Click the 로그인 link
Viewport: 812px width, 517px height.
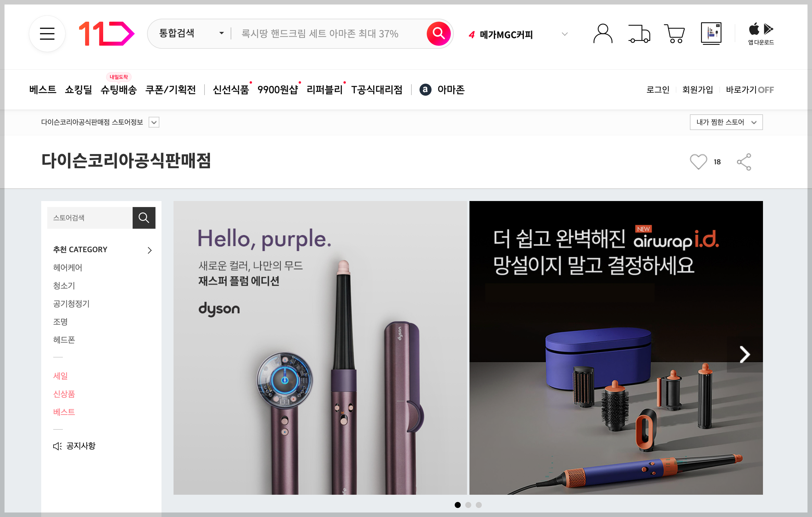click(657, 90)
